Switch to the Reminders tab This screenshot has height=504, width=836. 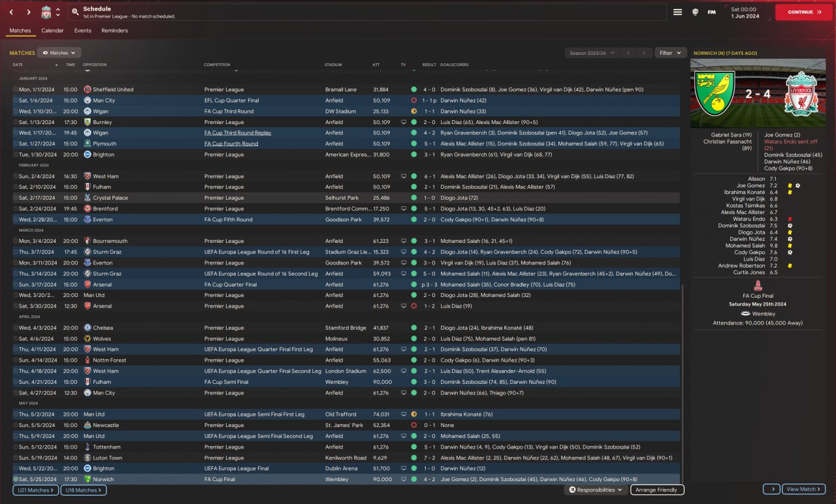click(x=115, y=31)
